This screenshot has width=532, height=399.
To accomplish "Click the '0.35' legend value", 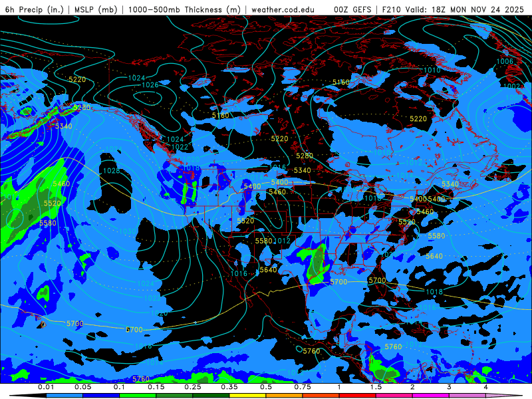I will click(229, 387).
